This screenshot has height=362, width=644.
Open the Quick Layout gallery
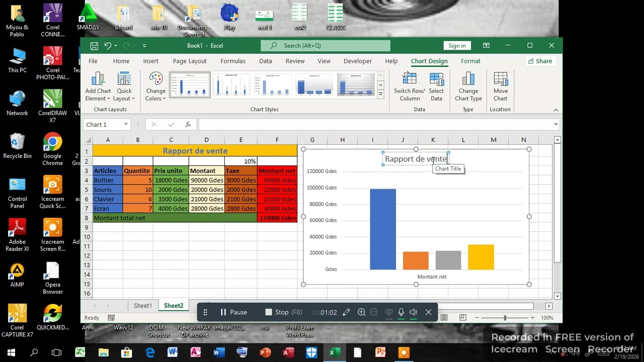(124, 86)
